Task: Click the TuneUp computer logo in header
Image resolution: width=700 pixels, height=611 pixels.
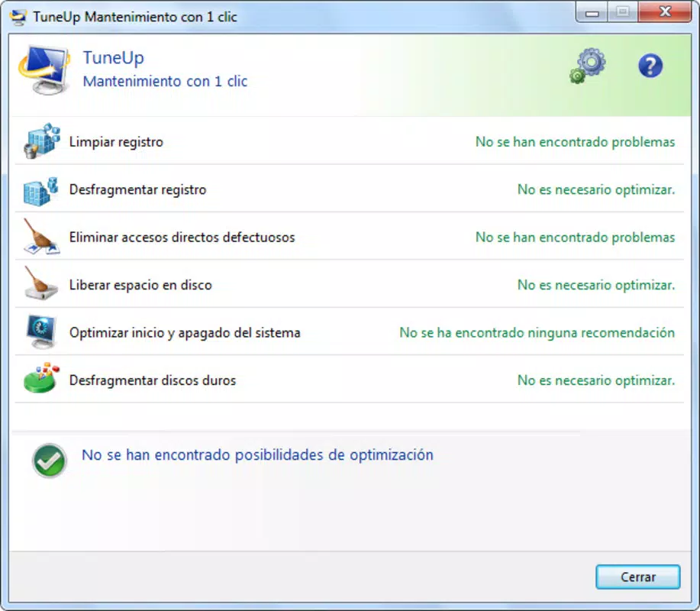Action: (x=44, y=70)
